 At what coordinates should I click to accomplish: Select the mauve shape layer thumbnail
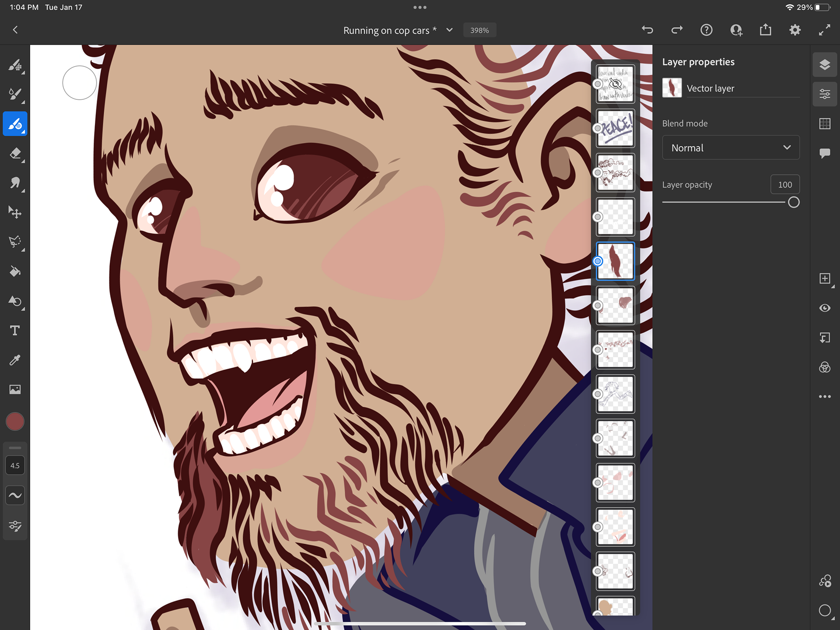(615, 305)
